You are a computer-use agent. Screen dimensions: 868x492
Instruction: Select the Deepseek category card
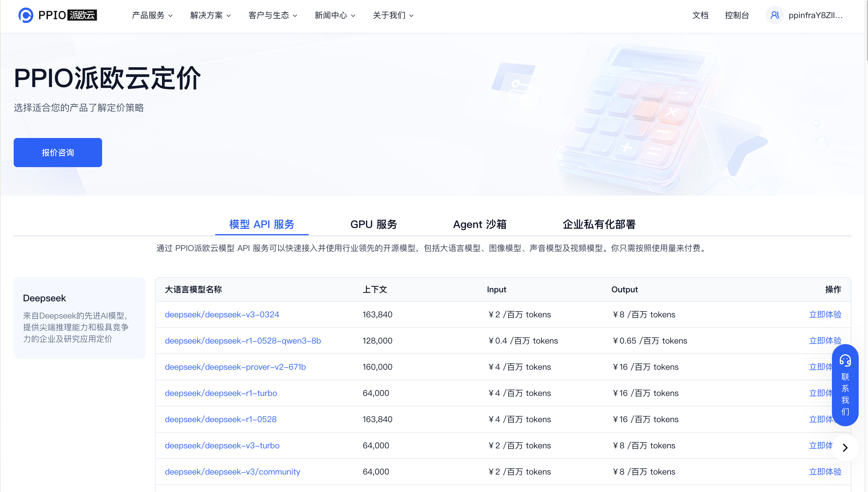point(79,318)
